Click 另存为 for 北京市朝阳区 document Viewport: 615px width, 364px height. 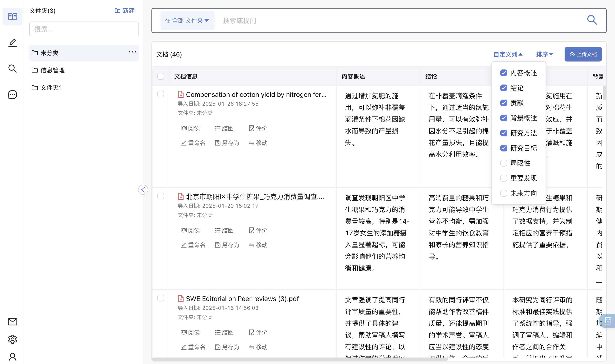point(227,245)
